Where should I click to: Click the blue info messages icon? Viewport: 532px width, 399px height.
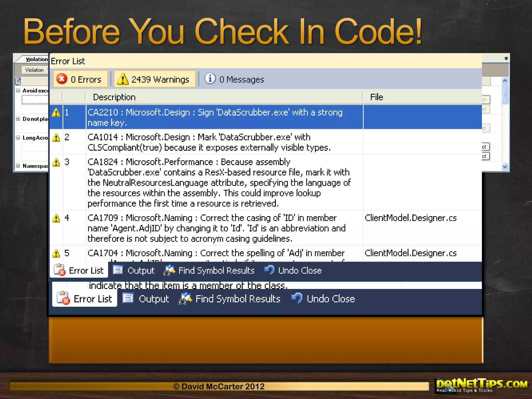pos(210,78)
